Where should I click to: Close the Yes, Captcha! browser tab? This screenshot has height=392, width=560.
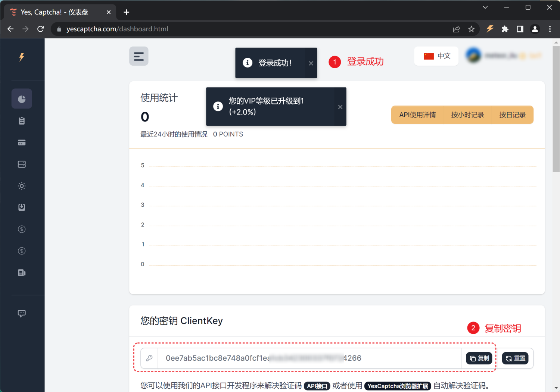(x=109, y=12)
